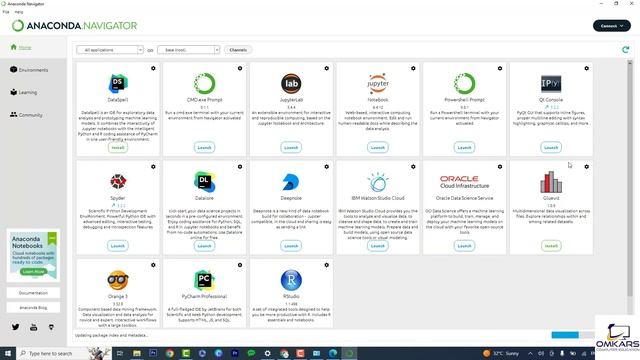
Task: Open the Qt Console tile gear options
Action: click(x=587, y=69)
